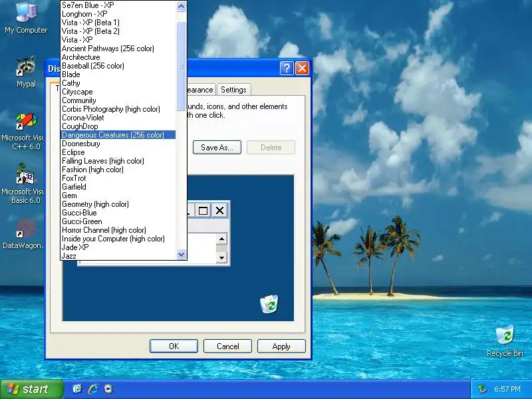The image size is (532, 399).
Task: Select Architecture theme
Action: point(118,57)
